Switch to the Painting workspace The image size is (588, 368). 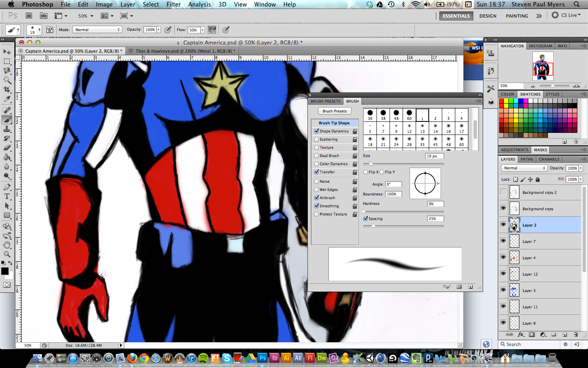point(517,16)
